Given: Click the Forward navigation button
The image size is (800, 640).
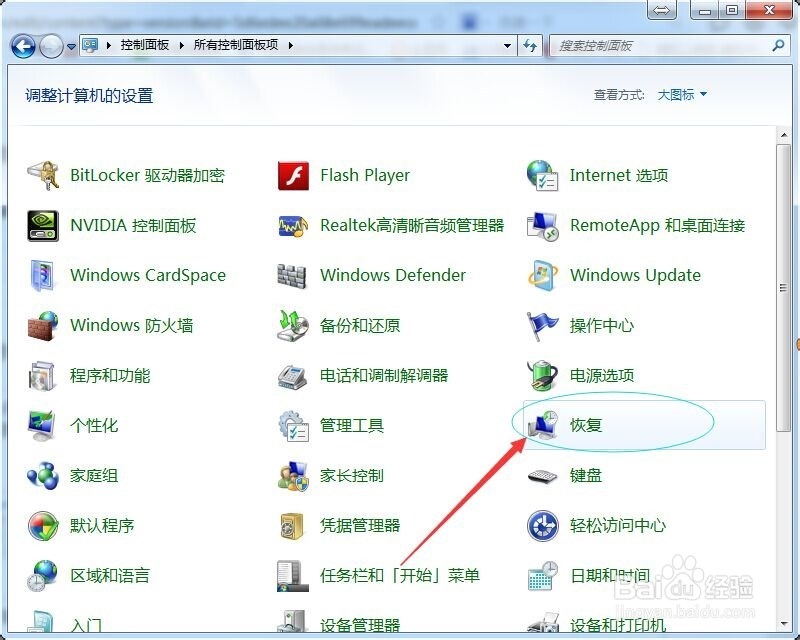Looking at the screenshot, I should point(51,47).
